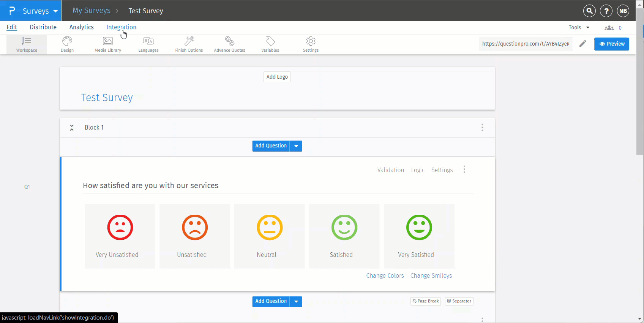Open Finish Options wand icon
This screenshot has height=323, width=644.
pos(189,44)
